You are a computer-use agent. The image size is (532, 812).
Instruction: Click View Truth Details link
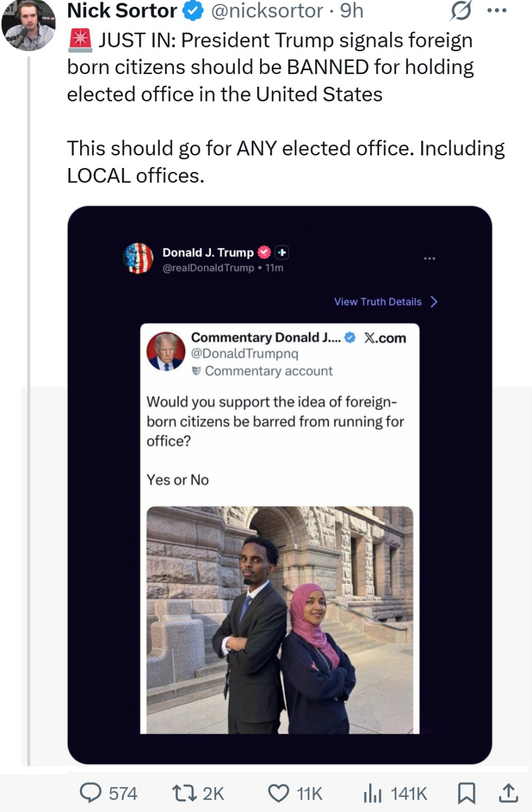click(x=378, y=302)
